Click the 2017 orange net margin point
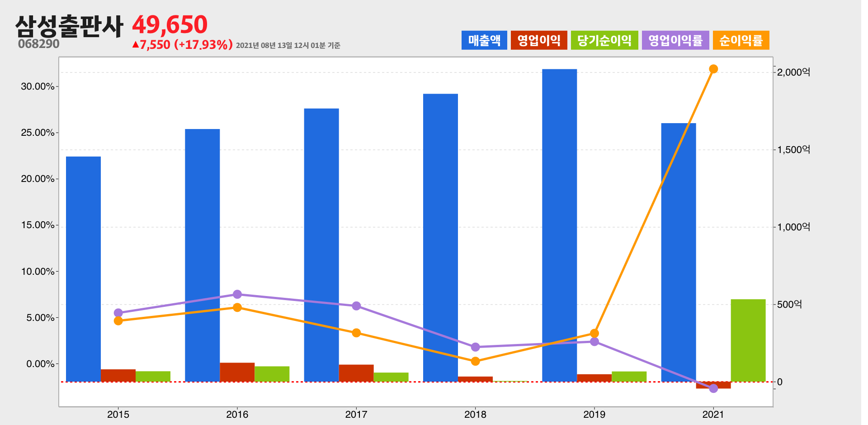Viewport: 868px width, 425px height. pos(356,333)
